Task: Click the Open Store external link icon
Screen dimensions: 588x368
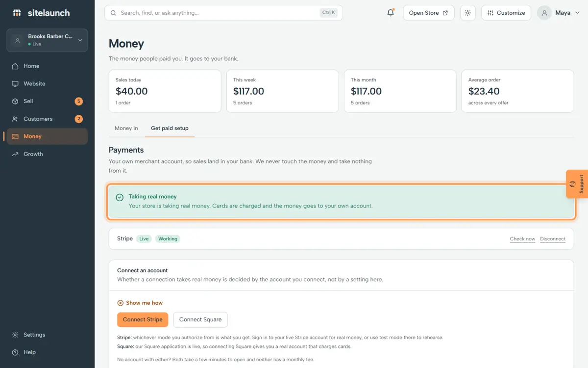Action: (x=445, y=13)
